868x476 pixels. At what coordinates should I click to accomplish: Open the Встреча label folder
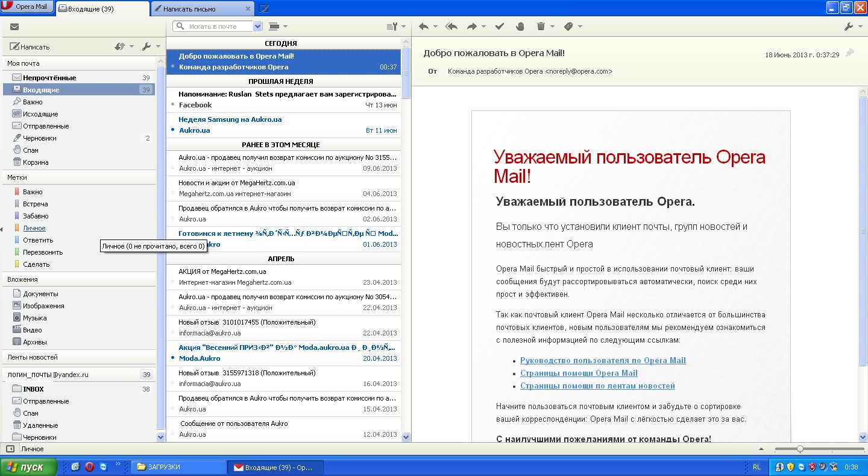click(35, 204)
